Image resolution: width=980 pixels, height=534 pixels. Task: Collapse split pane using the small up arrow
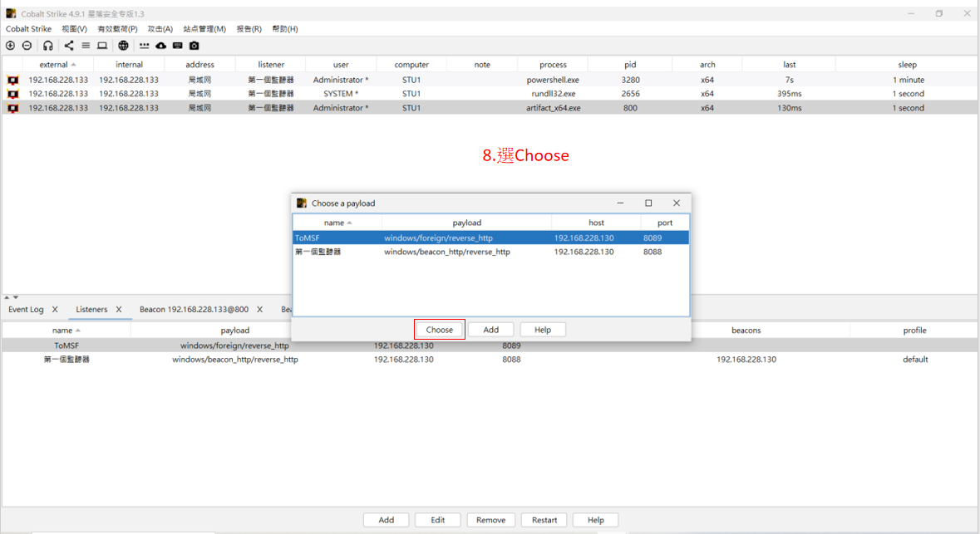7,297
